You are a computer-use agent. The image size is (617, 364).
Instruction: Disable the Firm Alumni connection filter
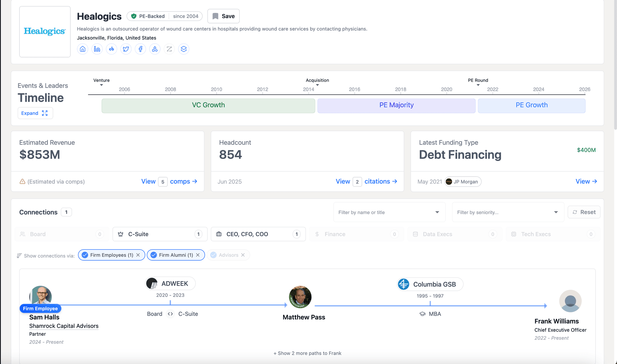[x=198, y=255]
